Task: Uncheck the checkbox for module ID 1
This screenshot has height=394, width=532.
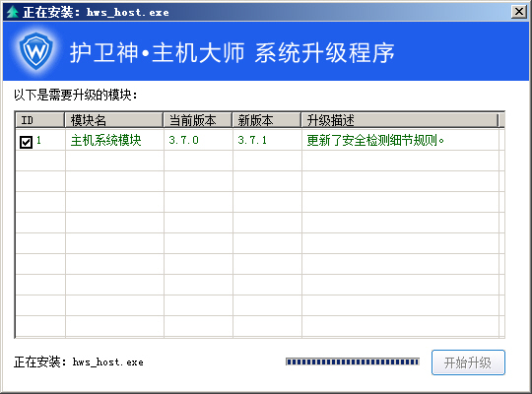Action: tap(26, 142)
